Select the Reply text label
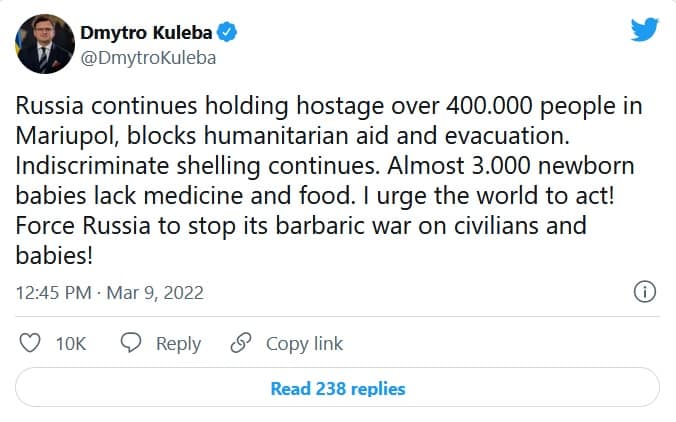Screen dimensions: 676x422 178,343
